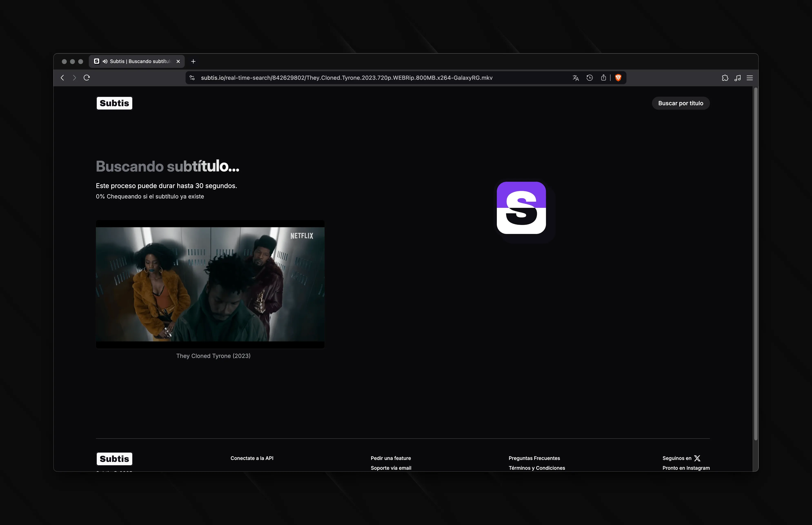The height and width of the screenshot is (525, 812).
Task: Click Pronto en Instagram text
Action: coord(686,468)
